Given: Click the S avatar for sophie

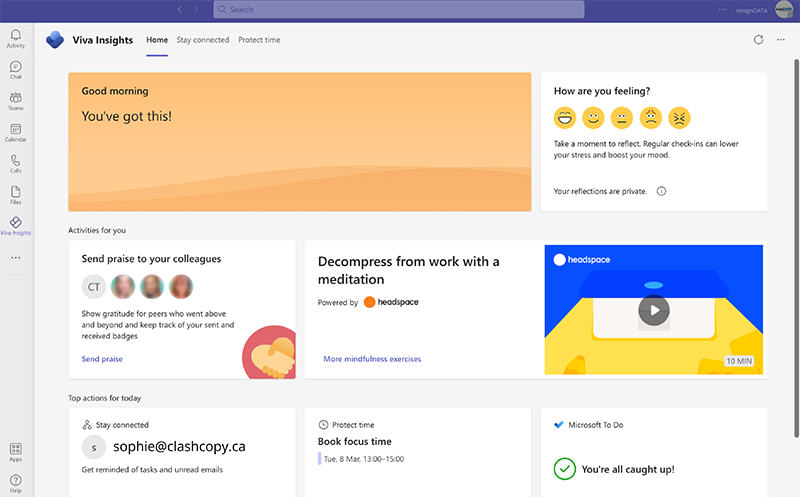Looking at the screenshot, I should click(x=93, y=448).
